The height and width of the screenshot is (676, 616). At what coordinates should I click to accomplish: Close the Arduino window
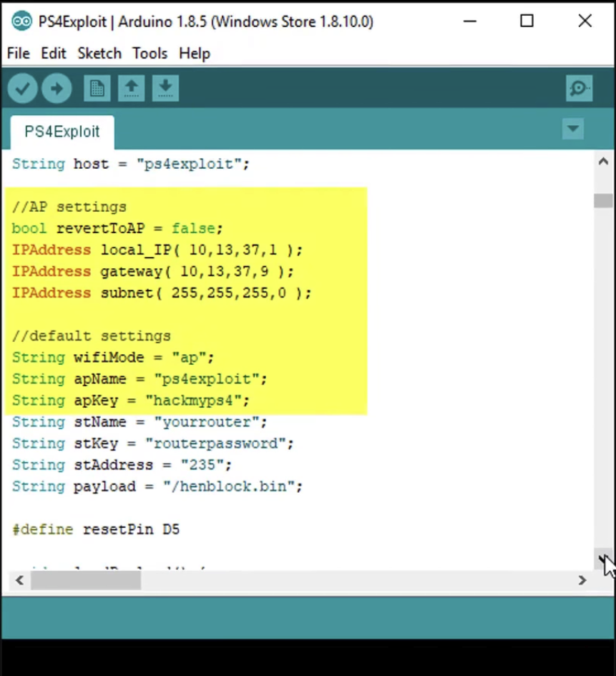585,21
